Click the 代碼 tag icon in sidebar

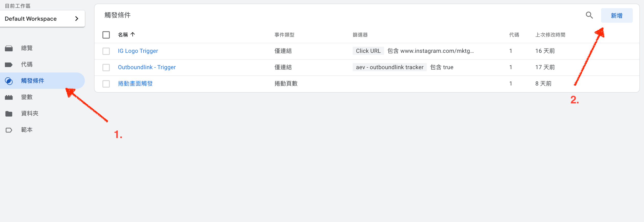[x=9, y=65]
